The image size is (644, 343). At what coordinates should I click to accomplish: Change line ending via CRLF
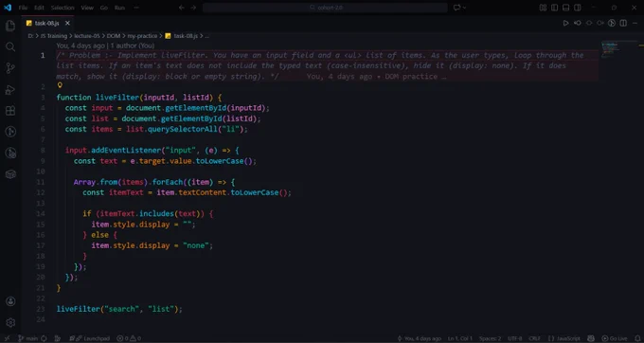click(534, 338)
